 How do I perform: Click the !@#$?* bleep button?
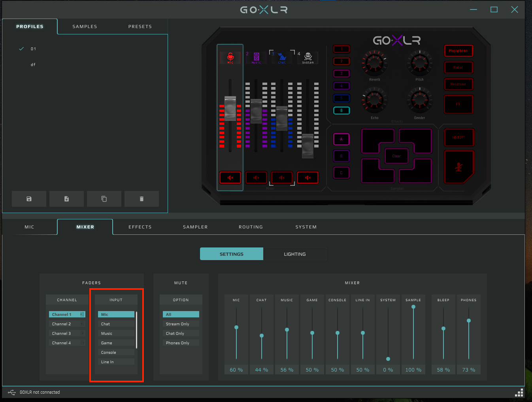[x=458, y=138]
